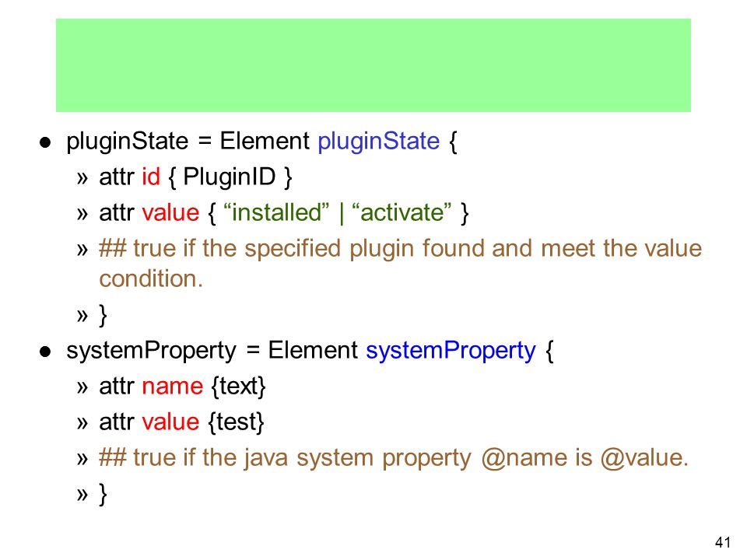Click the word condition in comment

(x=151, y=279)
